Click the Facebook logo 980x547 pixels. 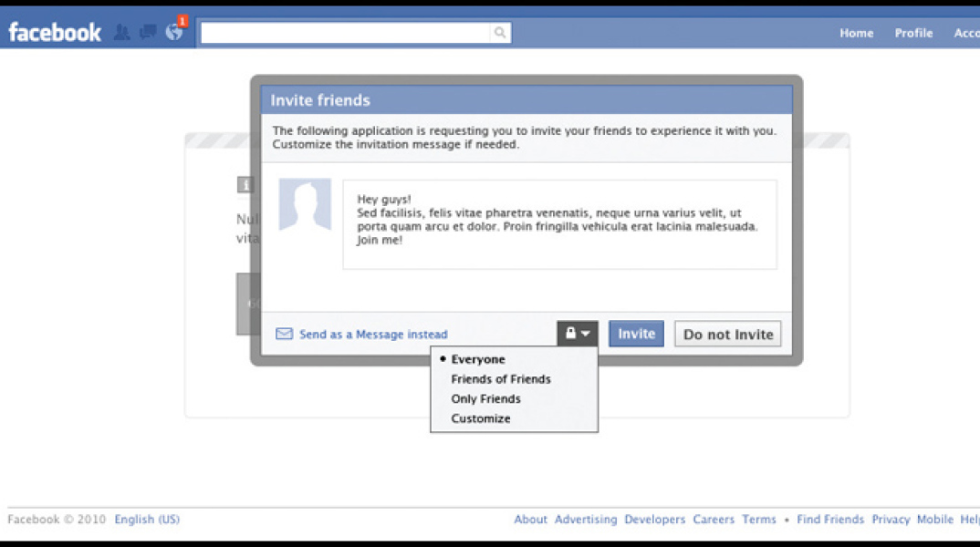pos(55,33)
